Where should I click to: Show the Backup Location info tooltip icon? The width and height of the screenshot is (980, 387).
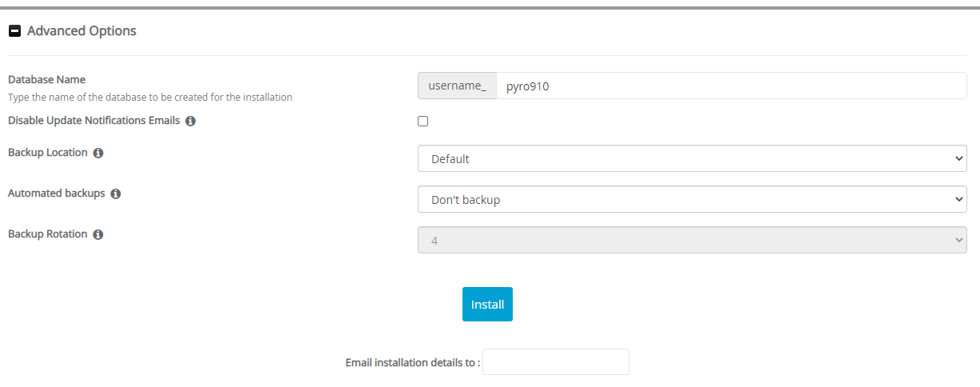[98, 153]
